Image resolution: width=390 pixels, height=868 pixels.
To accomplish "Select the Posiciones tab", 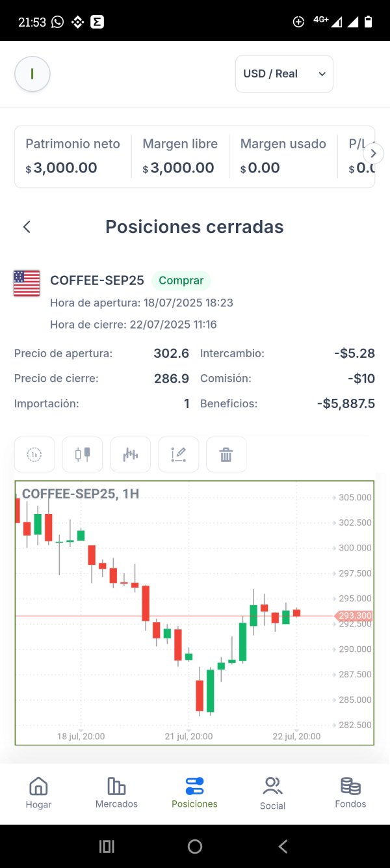I will point(194,793).
